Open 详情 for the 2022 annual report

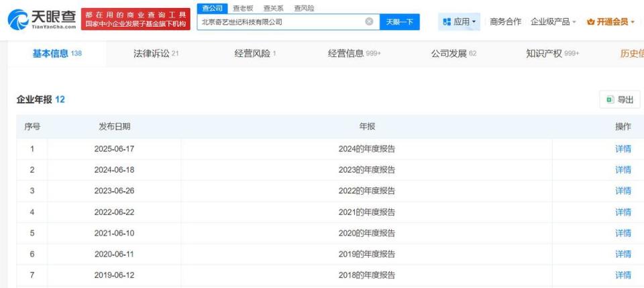[x=623, y=191]
